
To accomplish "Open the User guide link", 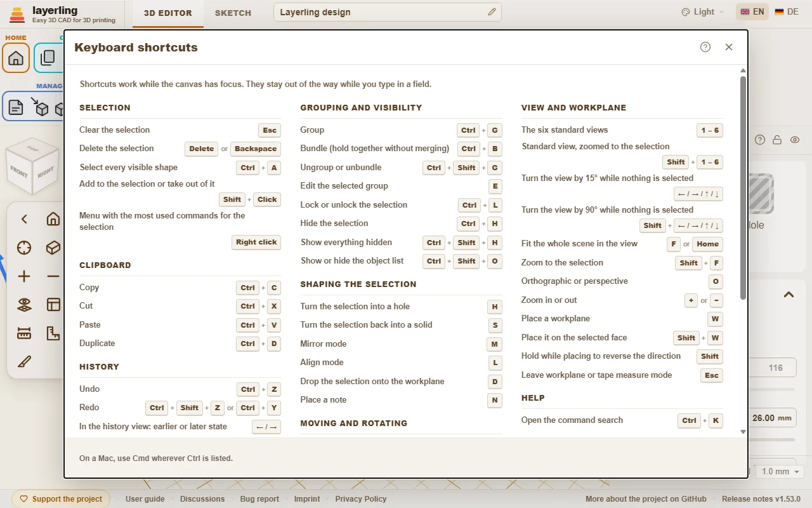I will click(145, 499).
